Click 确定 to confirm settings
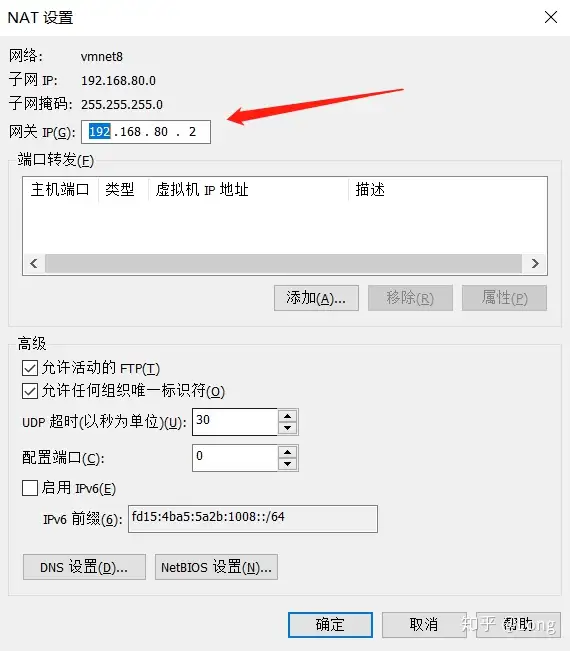This screenshot has width=570, height=651. click(330, 625)
